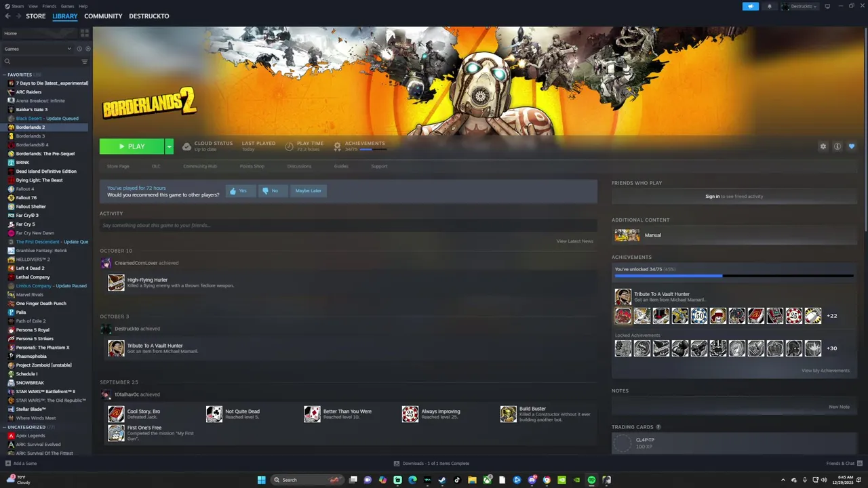Open the Games menu
The height and width of the screenshot is (488, 868).
pyautogui.click(x=67, y=6)
